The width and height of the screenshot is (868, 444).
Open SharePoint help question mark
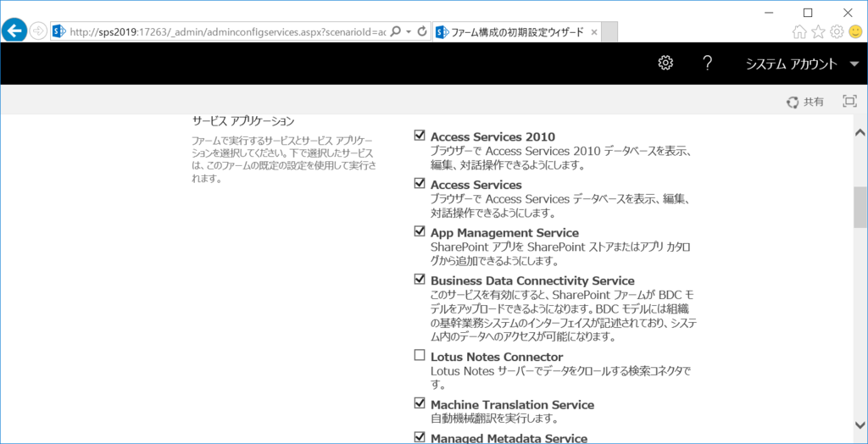pyautogui.click(x=706, y=63)
